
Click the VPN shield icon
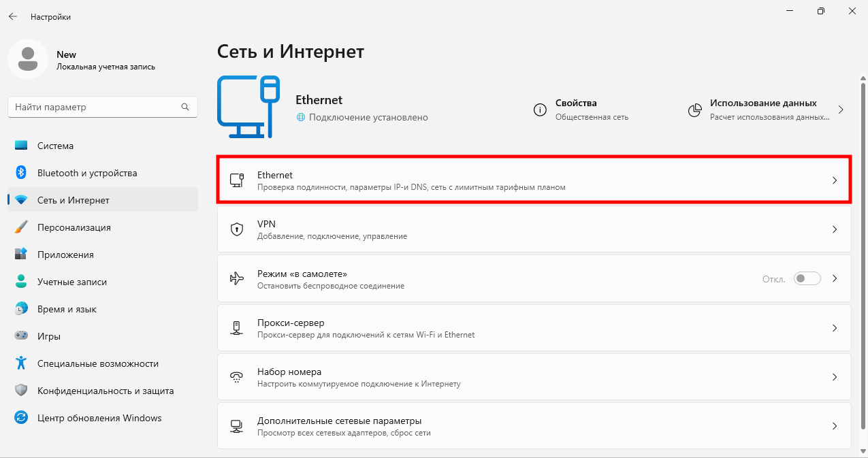236,229
